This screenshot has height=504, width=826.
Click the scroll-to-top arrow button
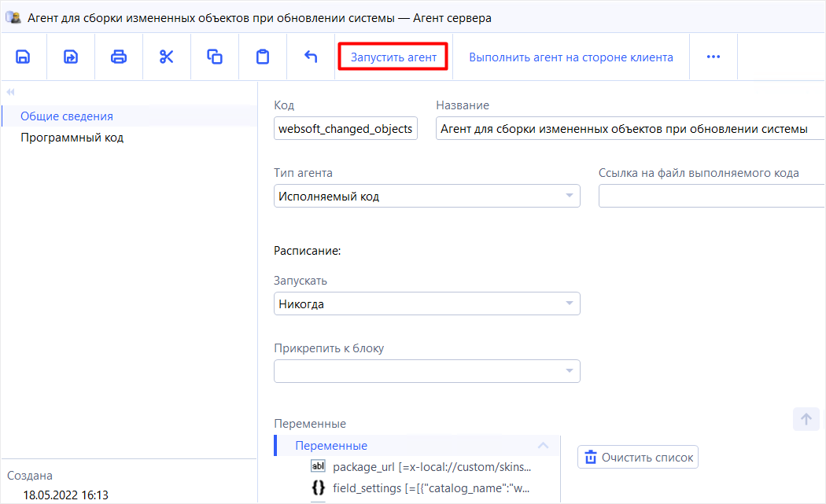click(x=806, y=419)
